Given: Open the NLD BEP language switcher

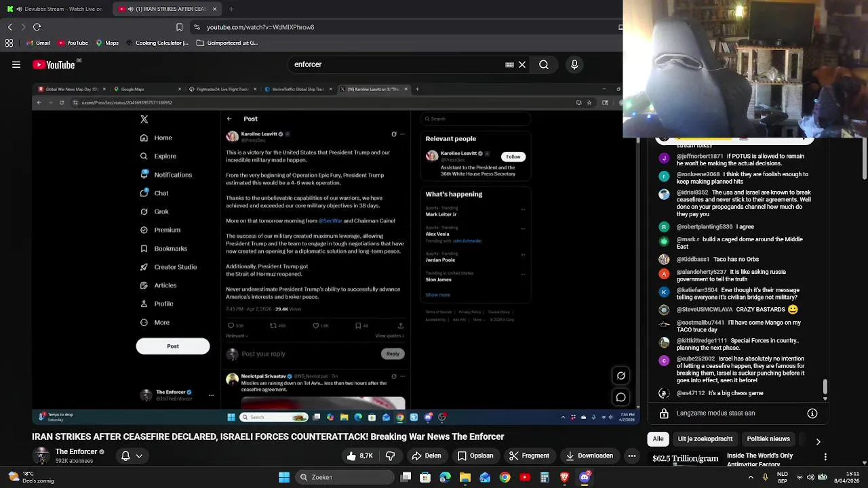Looking at the screenshot, I should pos(782,477).
